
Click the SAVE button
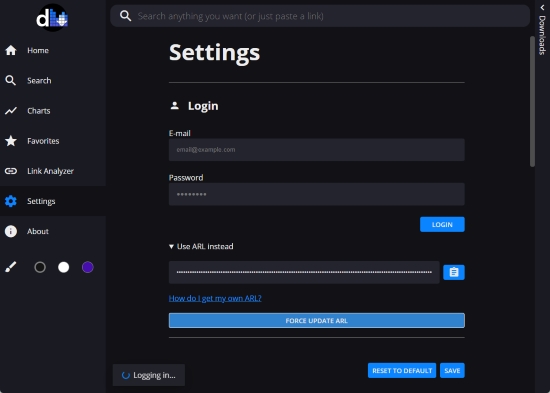[452, 371]
